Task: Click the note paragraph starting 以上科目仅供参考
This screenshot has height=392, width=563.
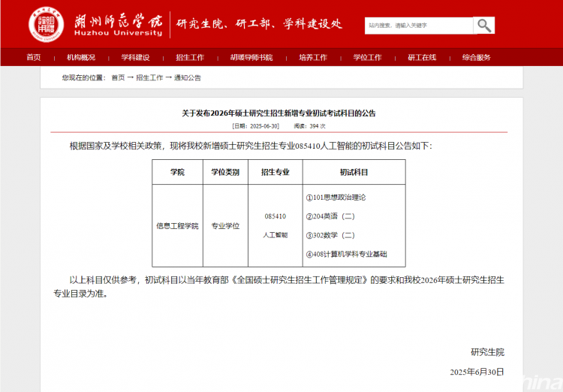Action: (x=279, y=287)
